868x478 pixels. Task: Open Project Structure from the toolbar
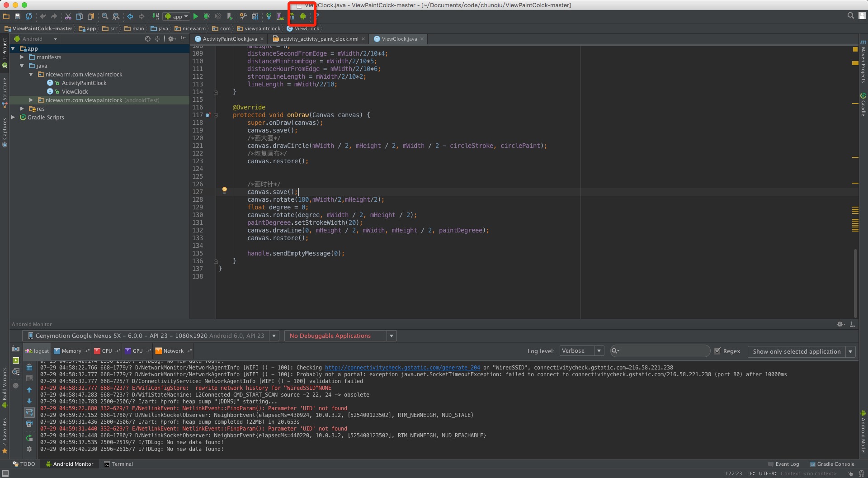[x=255, y=16]
